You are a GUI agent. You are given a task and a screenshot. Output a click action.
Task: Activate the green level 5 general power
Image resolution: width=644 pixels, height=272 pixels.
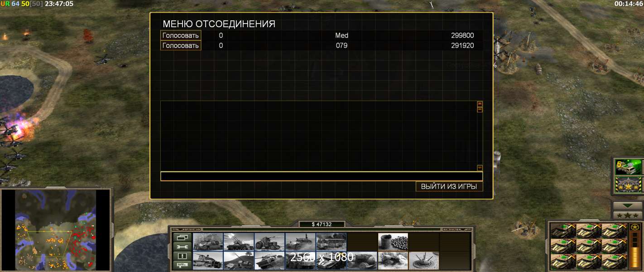628,167
